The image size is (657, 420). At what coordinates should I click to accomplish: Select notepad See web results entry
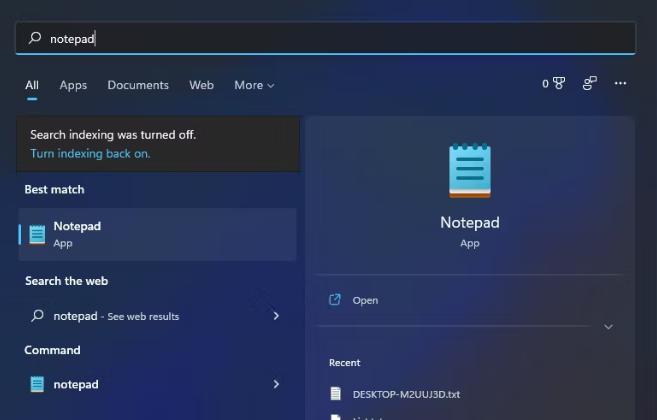click(x=158, y=316)
